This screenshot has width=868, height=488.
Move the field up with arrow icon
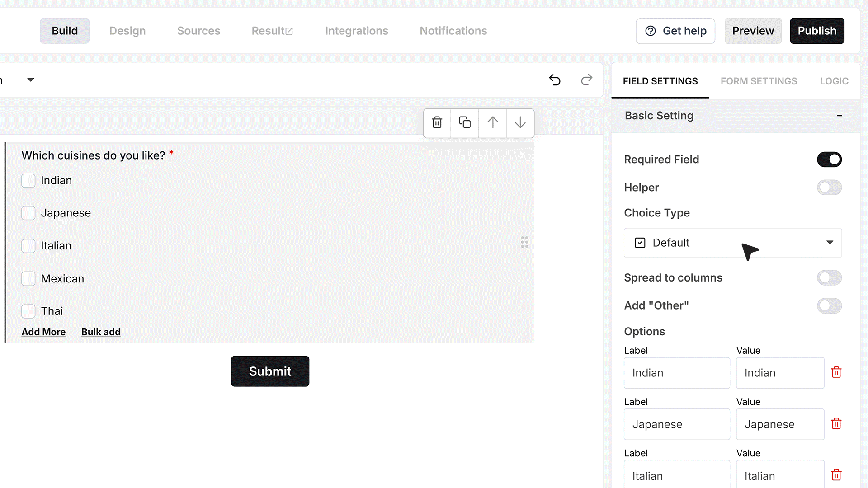493,122
